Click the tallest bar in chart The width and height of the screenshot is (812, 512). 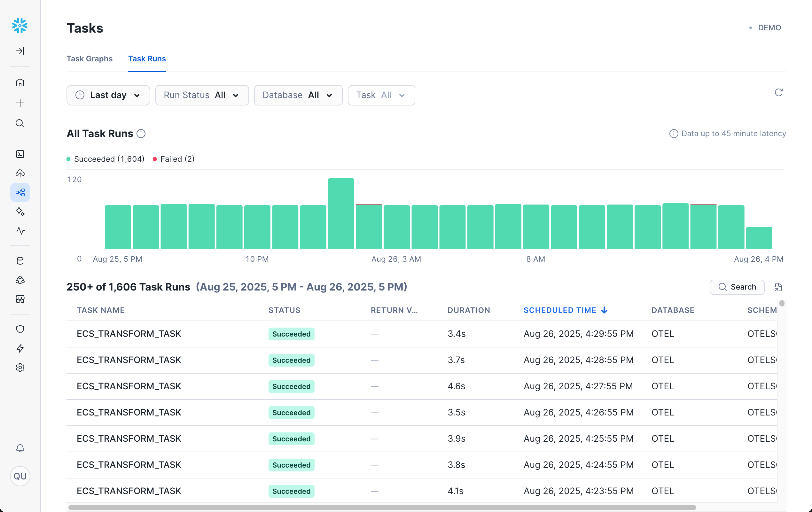tap(340, 213)
